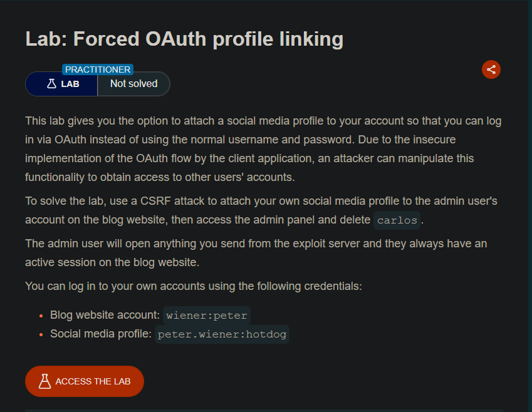This screenshot has height=412, width=532.
Task: Click the You can log in sentence
Action: 194,286
